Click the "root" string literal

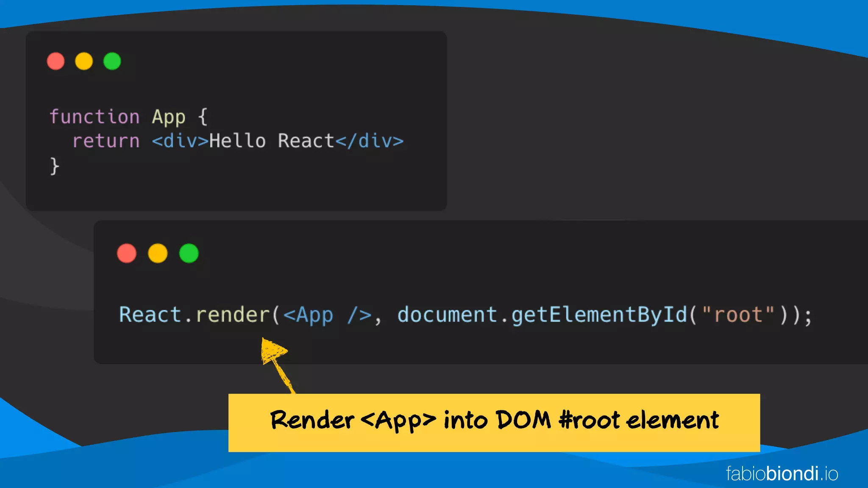point(738,315)
